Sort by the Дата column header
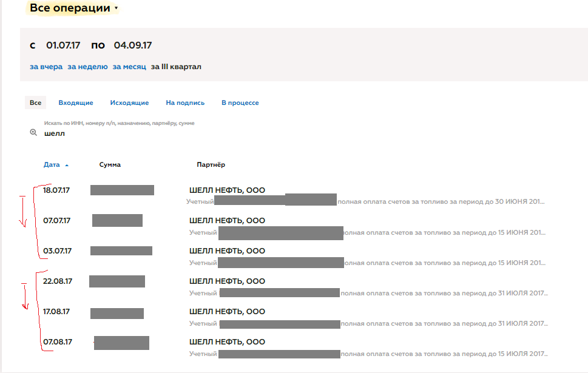This screenshot has height=373, width=588. point(52,164)
